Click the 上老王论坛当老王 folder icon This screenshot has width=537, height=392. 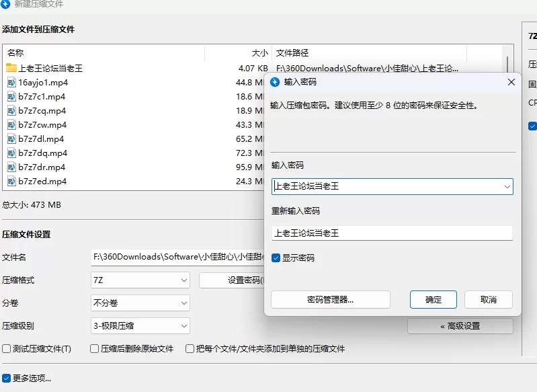[11, 68]
